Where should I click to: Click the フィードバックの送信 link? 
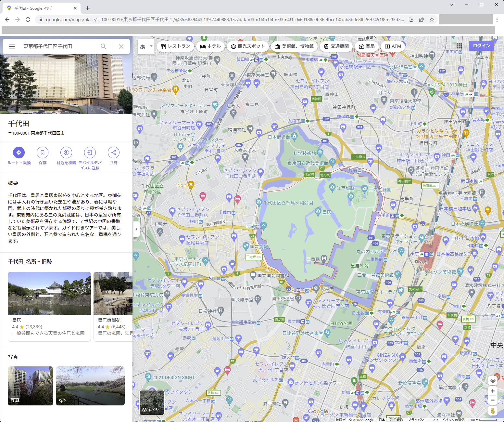coord(448,420)
